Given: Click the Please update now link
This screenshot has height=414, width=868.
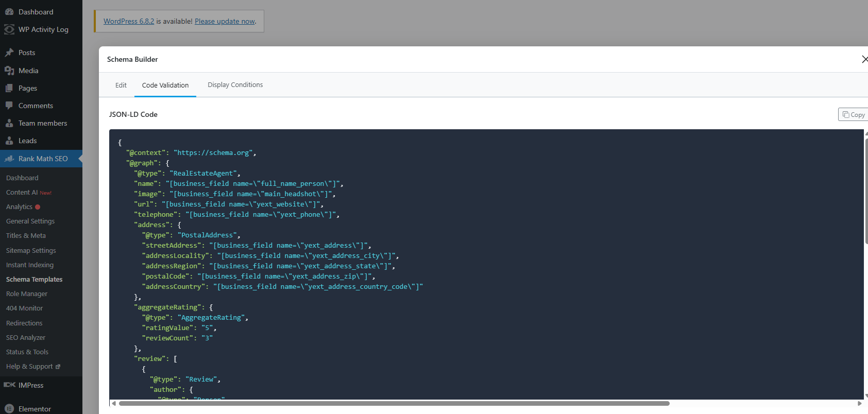Looking at the screenshot, I should tap(225, 21).
